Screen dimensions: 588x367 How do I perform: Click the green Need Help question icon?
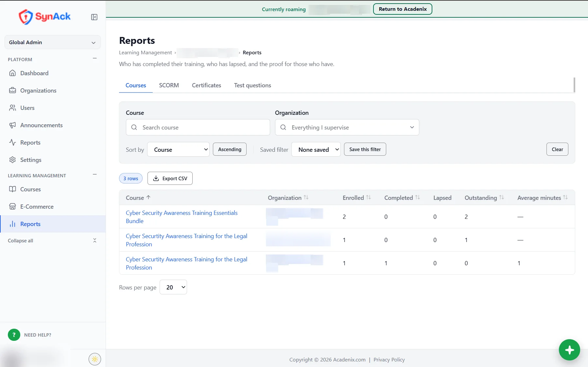click(14, 335)
